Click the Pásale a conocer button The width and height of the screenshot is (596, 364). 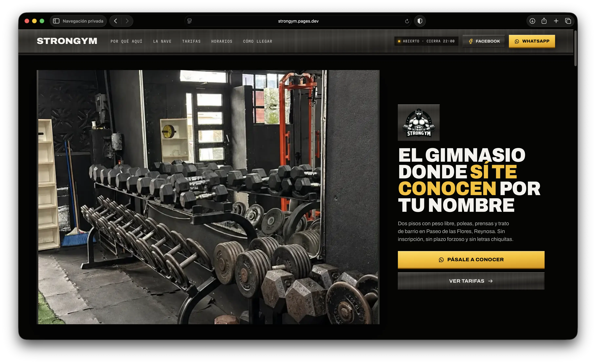(x=471, y=260)
